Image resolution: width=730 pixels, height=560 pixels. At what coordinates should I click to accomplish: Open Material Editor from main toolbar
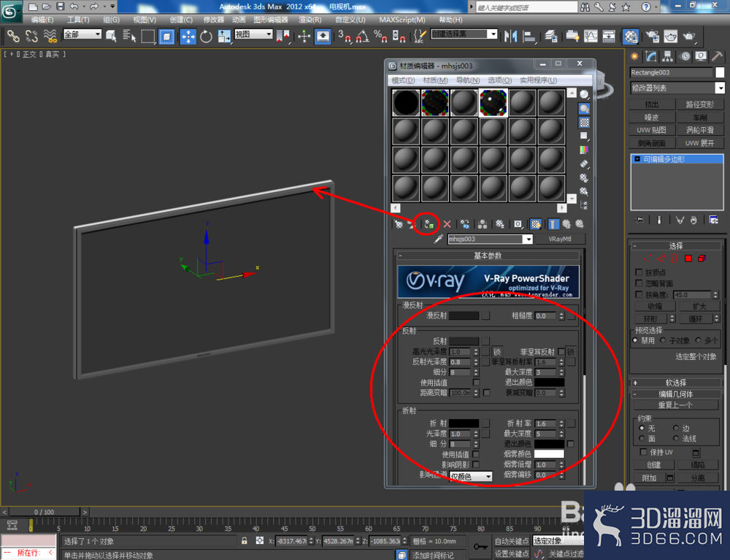[631, 37]
